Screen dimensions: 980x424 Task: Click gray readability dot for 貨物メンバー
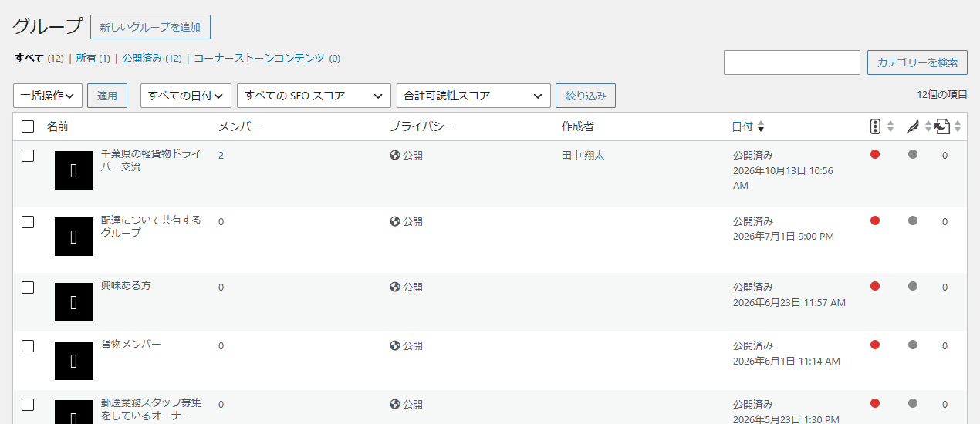click(x=913, y=345)
